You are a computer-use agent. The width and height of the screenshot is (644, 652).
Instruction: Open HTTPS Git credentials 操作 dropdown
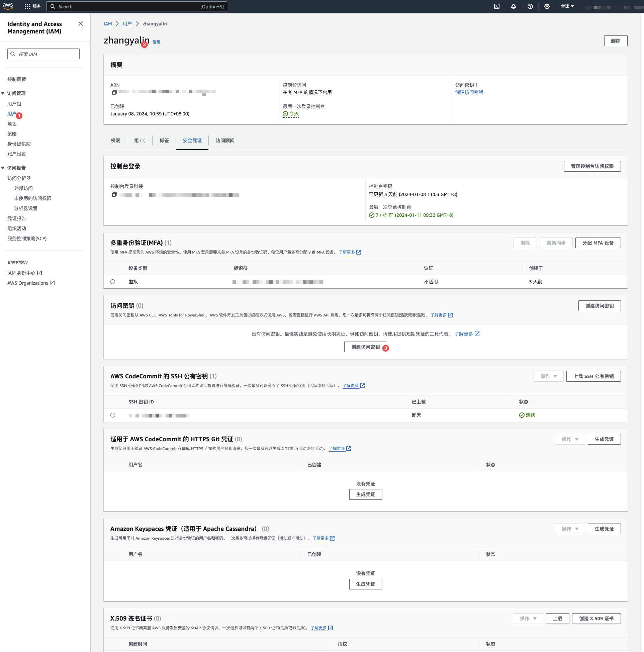click(x=570, y=439)
